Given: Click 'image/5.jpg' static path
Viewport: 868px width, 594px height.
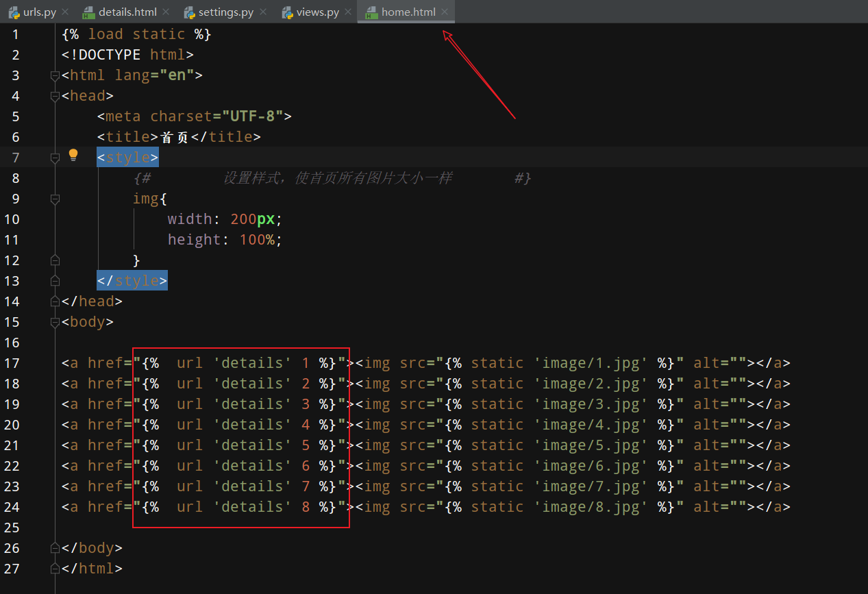Looking at the screenshot, I should [x=591, y=445].
